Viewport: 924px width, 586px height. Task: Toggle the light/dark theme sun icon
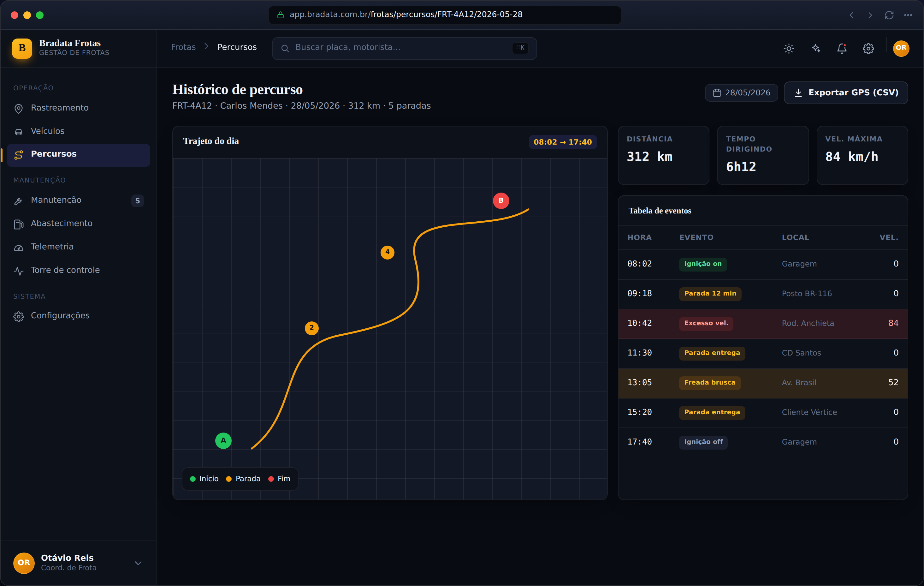[789, 48]
